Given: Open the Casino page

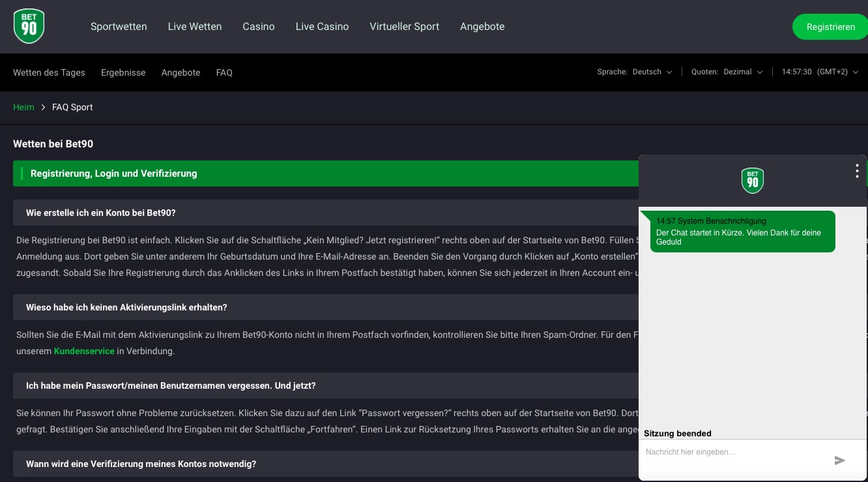Looking at the screenshot, I should (x=259, y=27).
